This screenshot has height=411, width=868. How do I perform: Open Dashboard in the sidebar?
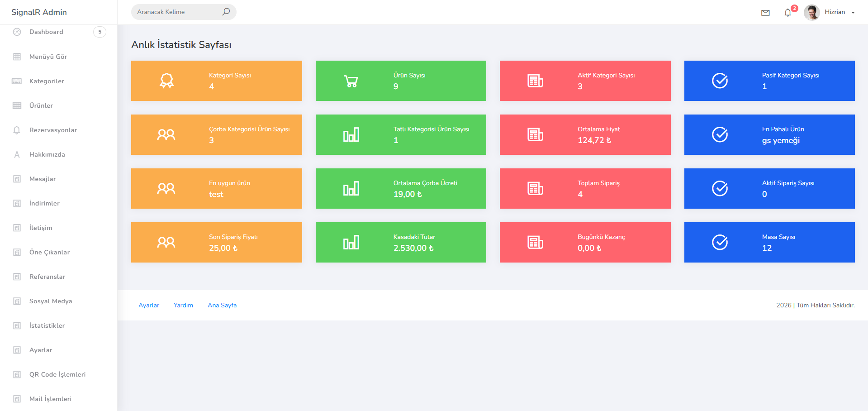pos(46,32)
